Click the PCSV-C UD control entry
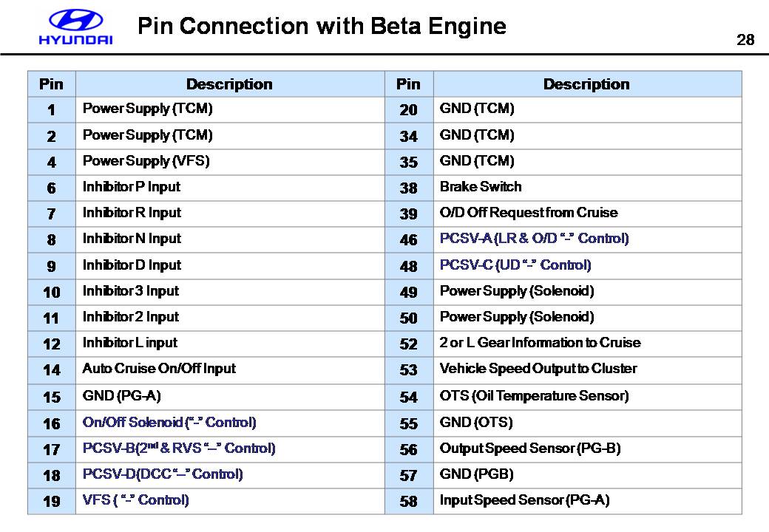This screenshot has height=532, width=769. 515,265
